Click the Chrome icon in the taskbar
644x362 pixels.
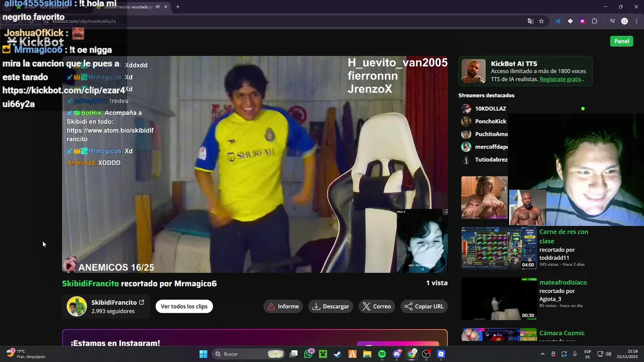click(x=412, y=354)
